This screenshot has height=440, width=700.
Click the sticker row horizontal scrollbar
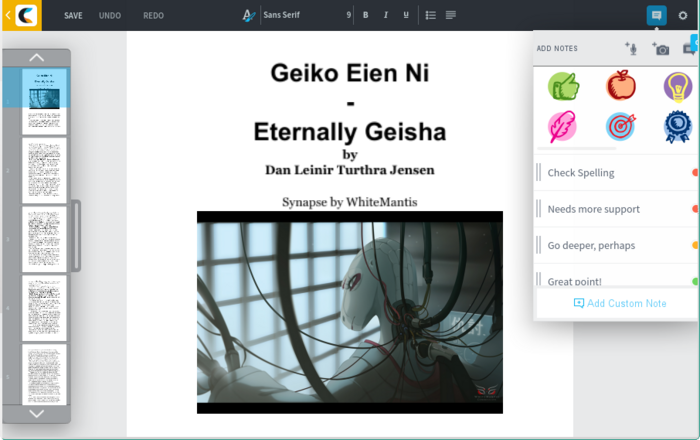(577, 148)
